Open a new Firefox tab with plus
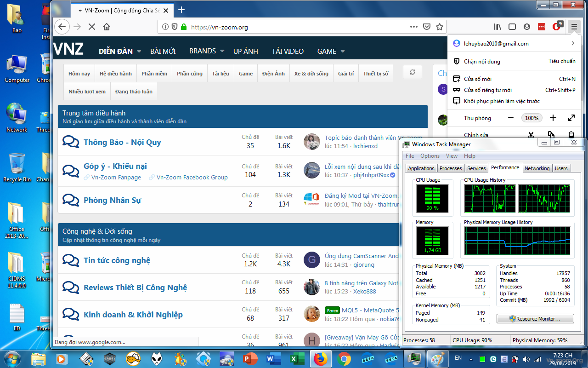 181,10
